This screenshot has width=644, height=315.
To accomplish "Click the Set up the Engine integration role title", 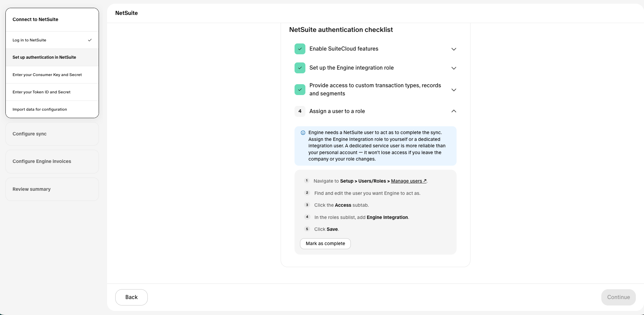I will [x=351, y=68].
